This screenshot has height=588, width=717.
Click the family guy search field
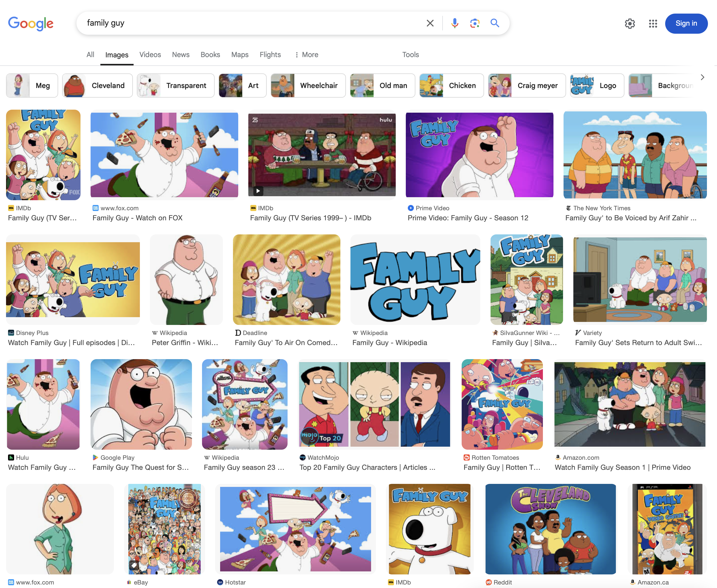click(x=251, y=23)
